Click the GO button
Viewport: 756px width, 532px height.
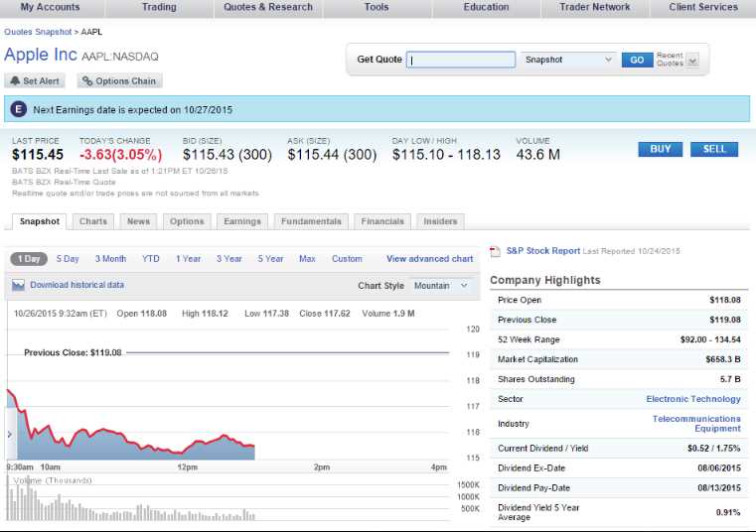pos(637,60)
